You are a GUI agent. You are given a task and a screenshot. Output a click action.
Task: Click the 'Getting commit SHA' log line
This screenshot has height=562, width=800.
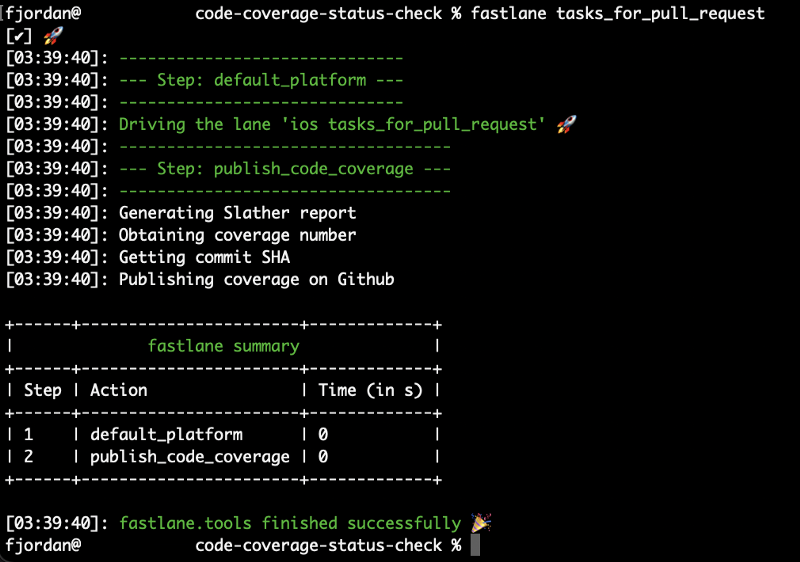pyautogui.click(x=204, y=257)
